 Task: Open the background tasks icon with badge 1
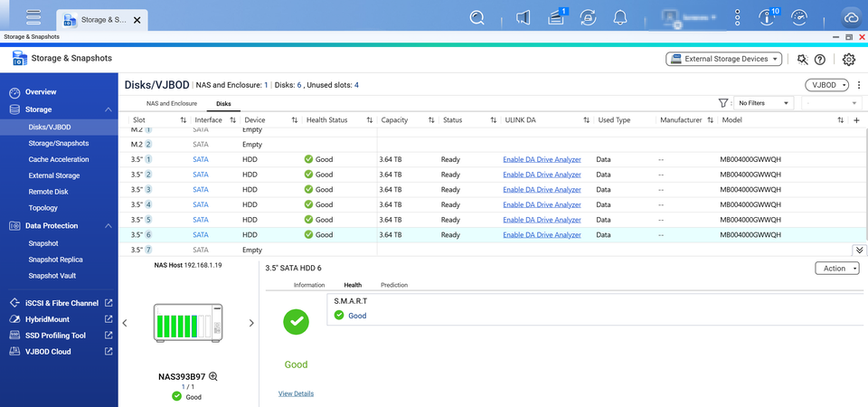pos(555,17)
